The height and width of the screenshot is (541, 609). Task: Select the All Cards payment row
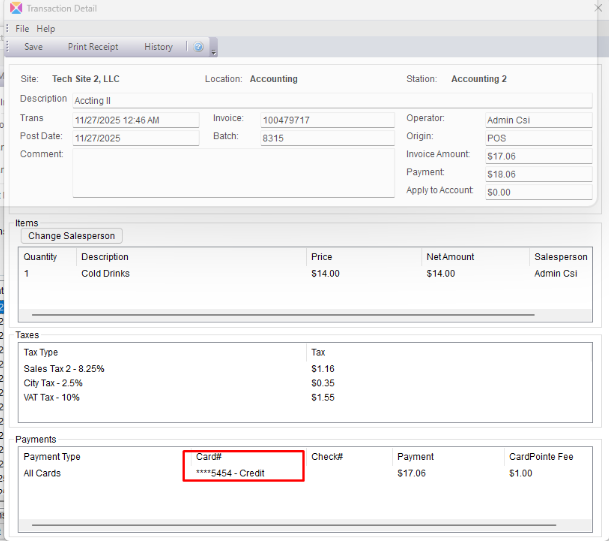click(42, 473)
